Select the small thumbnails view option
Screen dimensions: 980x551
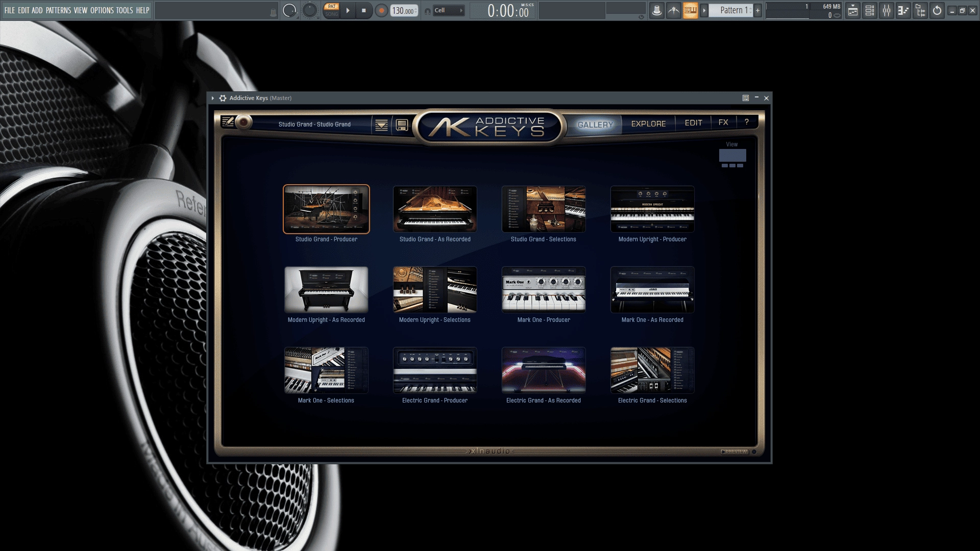tap(732, 165)
